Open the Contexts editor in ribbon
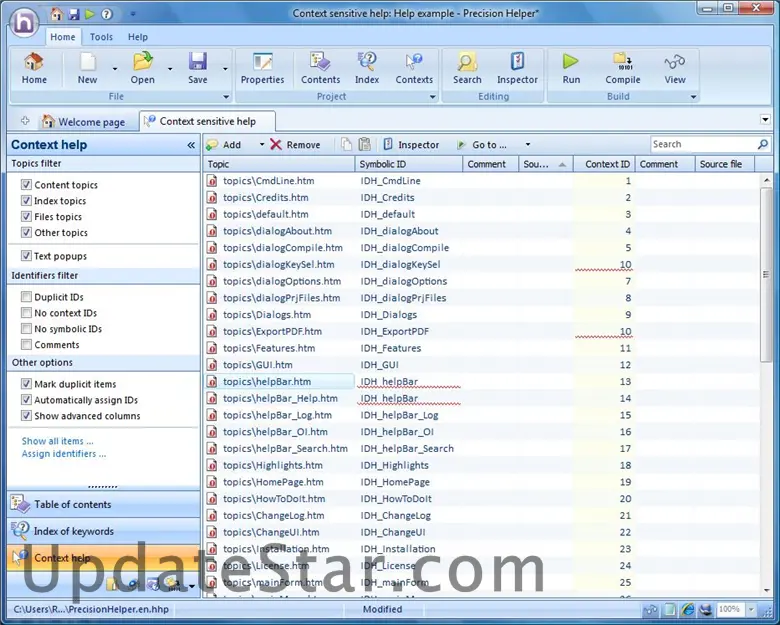 click(x=414, y=69)
